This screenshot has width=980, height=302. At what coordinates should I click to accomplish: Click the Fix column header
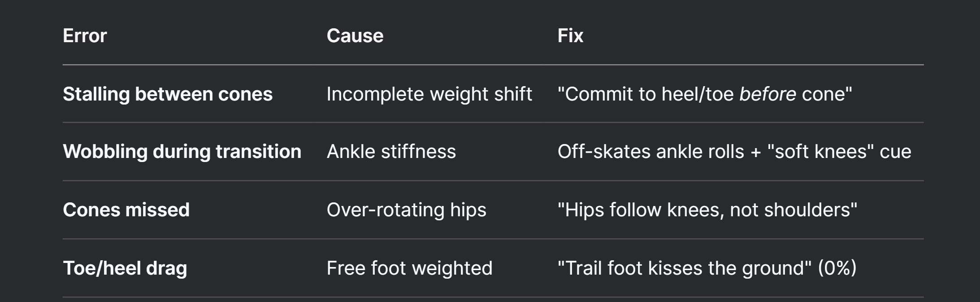click(x=570, y=36)
